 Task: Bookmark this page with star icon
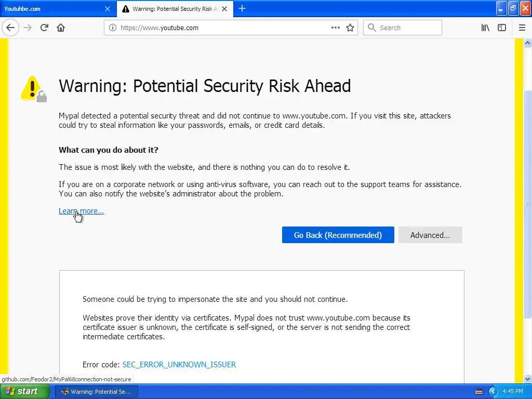[x=350, y=28]
